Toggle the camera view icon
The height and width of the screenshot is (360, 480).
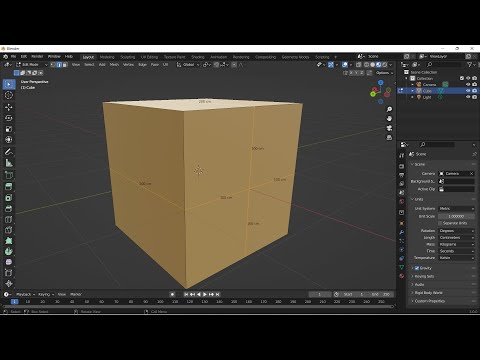pyautogui.click(x=389, y=128)
